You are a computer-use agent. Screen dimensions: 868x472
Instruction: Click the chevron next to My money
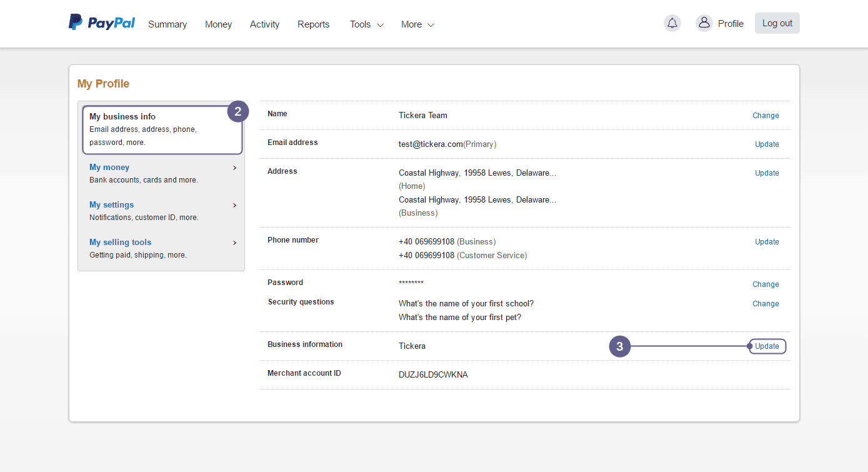tap(235, 168)
